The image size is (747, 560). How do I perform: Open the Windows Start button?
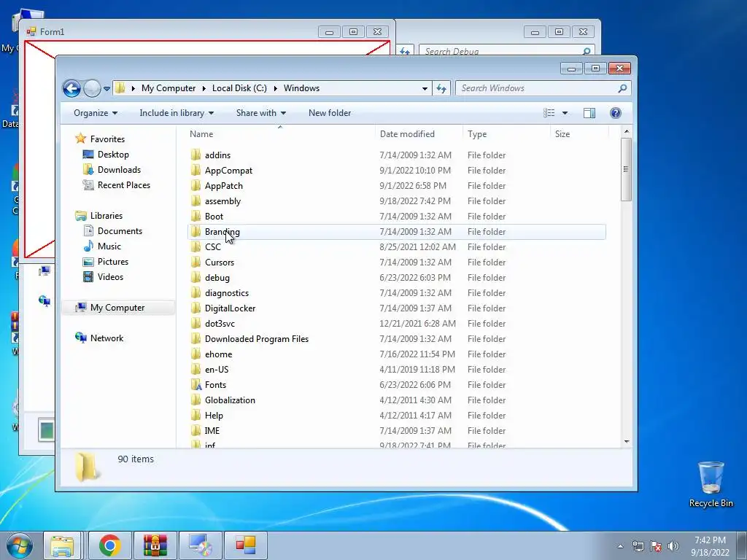click(20, 545)
